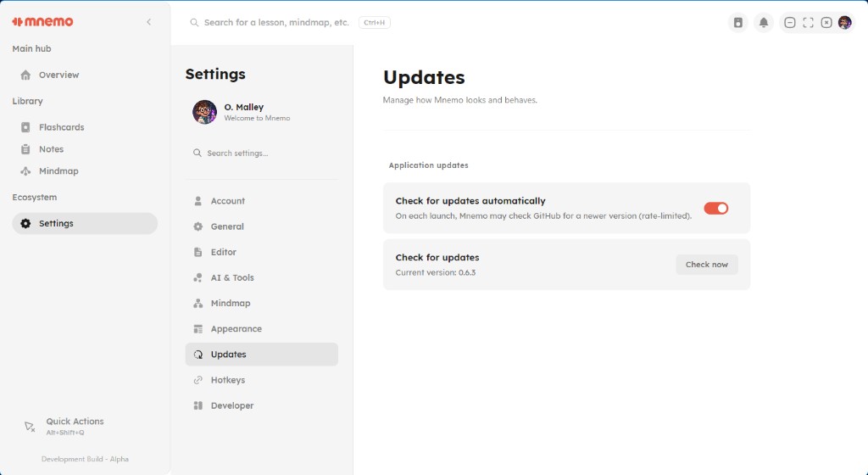Click the Overview home icon

tap(25, 75)
